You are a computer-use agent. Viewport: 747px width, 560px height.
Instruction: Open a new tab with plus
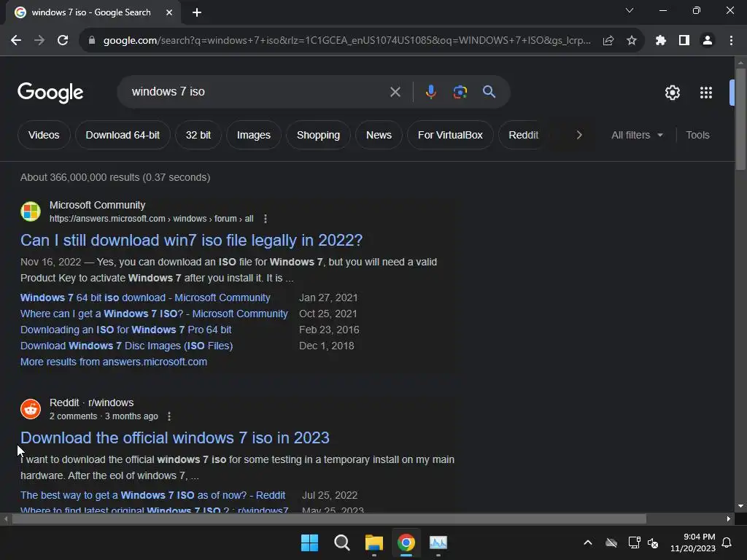click(x=197, y=12)
